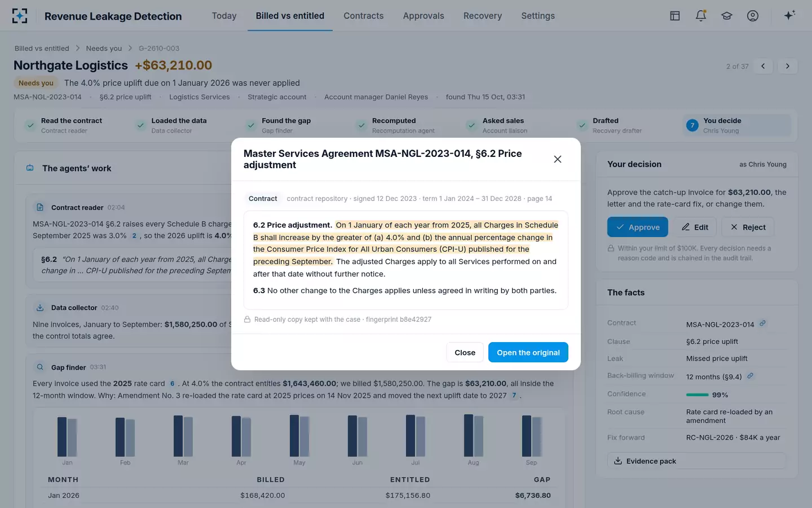Image resolution: width=812 pixels, height=508 pixels.
Task: Click citation reference 7 in Gap finder
Action: [514, 396]
